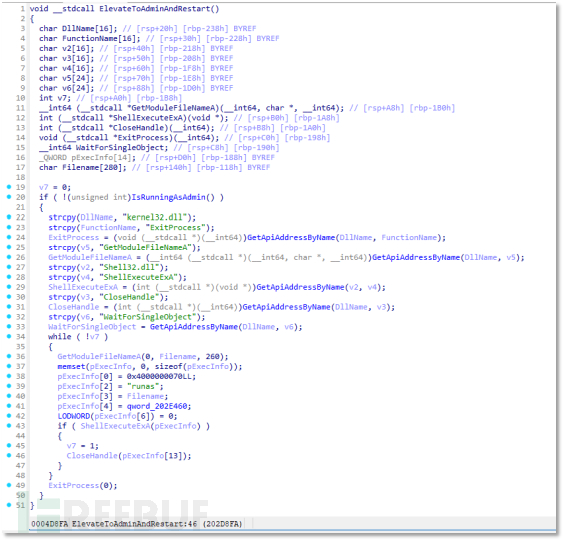Select the "CloseHandle" string on line 30

pos(129,297)
